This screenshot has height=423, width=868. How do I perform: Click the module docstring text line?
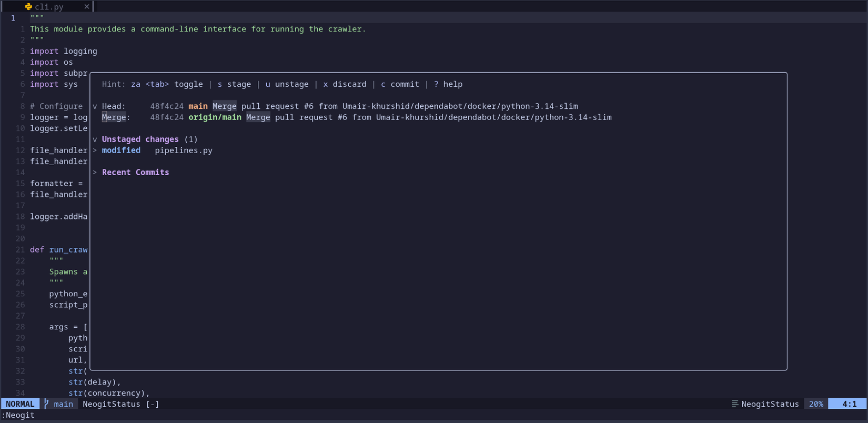[x=198, y=29]
